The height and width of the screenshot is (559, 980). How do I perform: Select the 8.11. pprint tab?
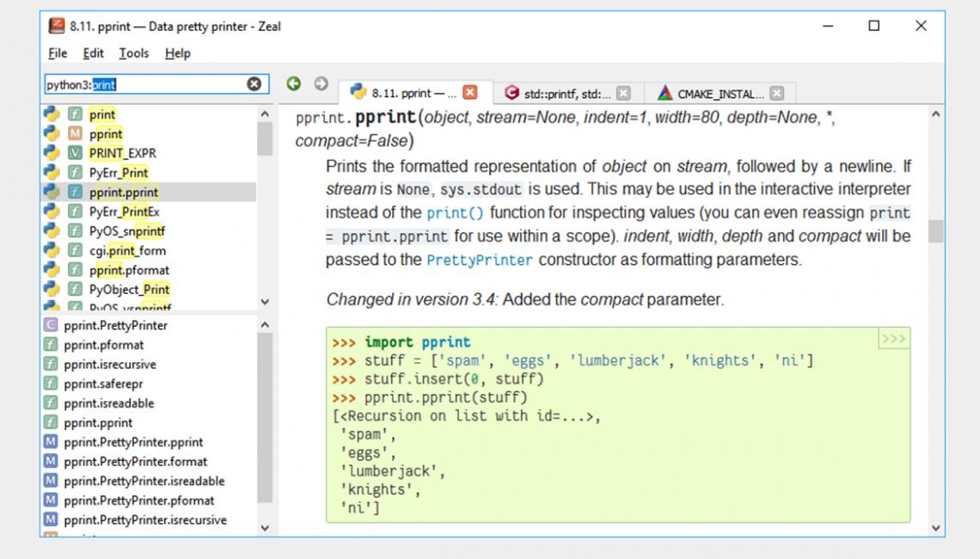413,93
